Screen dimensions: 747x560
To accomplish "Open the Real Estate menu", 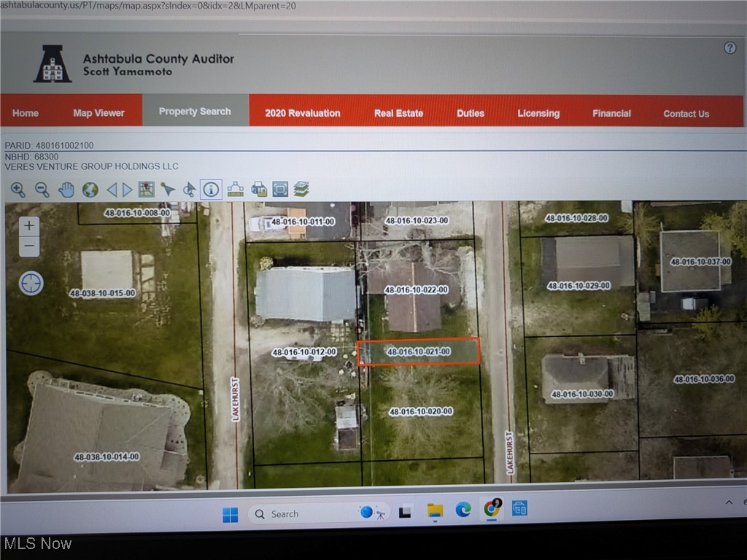I will 398,113.
